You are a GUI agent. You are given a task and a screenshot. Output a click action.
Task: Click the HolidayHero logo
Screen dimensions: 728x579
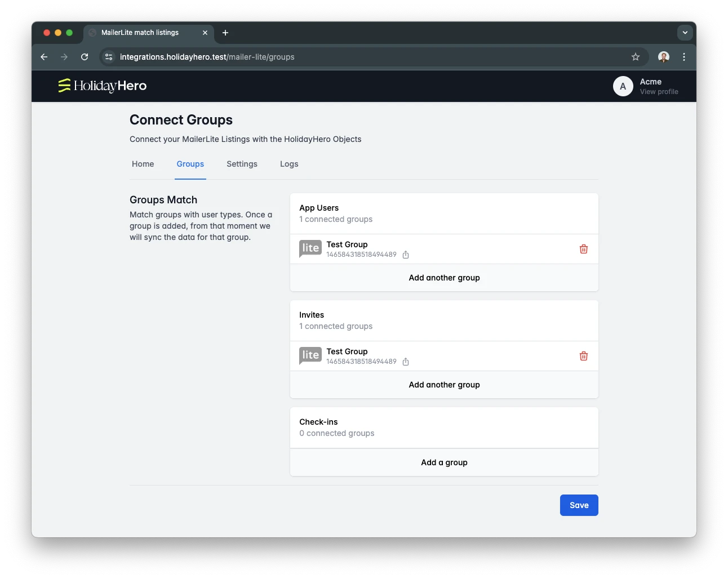(103, 86)
